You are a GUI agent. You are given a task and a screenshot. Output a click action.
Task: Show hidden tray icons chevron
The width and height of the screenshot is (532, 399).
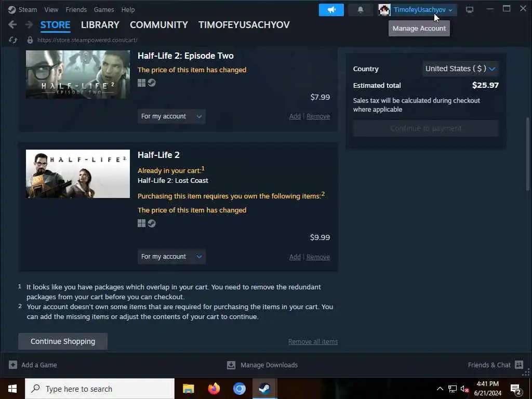point(440,389)
